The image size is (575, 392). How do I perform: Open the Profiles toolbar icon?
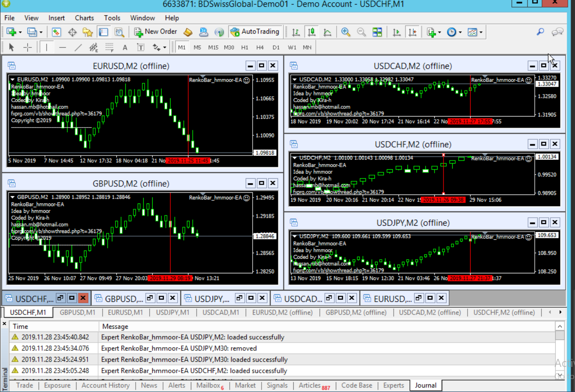tap(32, 32)
